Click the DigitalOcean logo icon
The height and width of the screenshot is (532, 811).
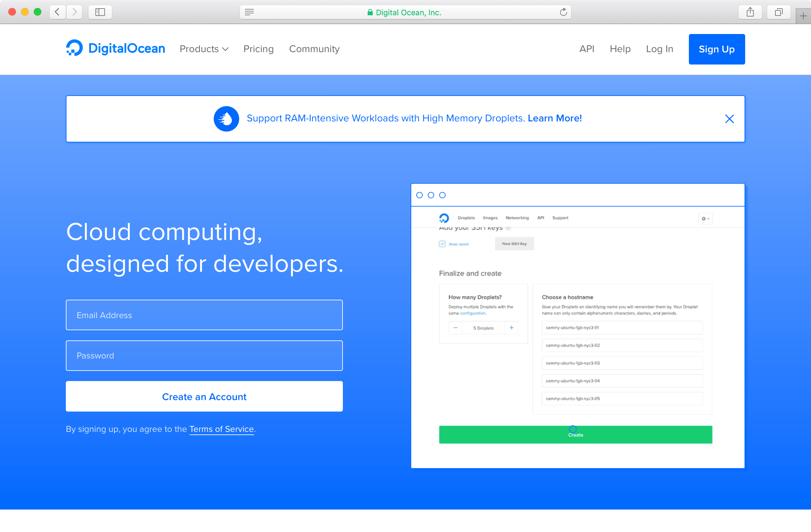pos(74,48)
